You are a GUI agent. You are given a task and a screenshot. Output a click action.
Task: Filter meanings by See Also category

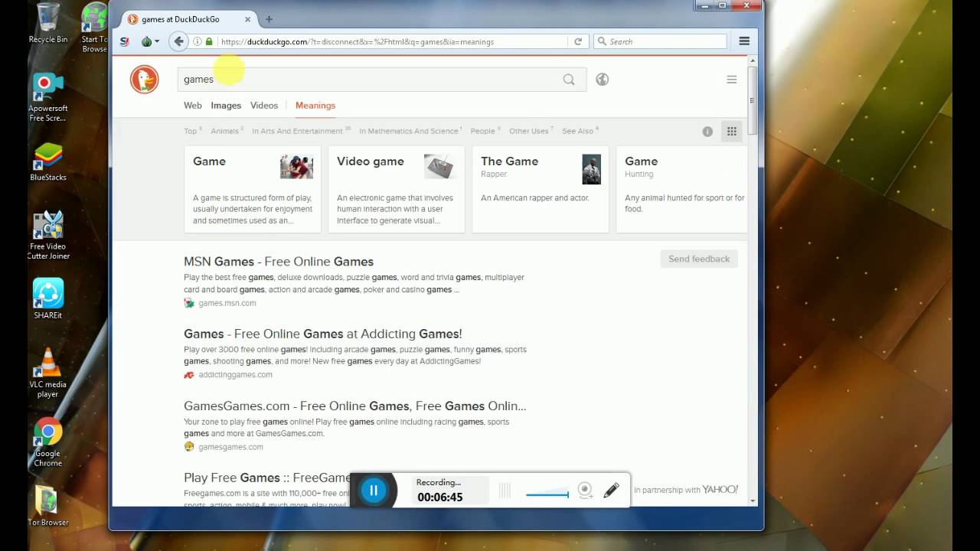tap(580, 131)
